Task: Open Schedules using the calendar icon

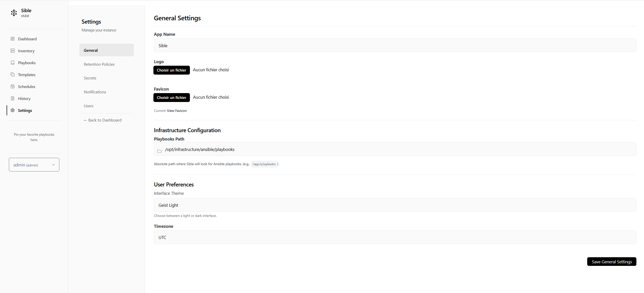Action: tap(12, 87)
